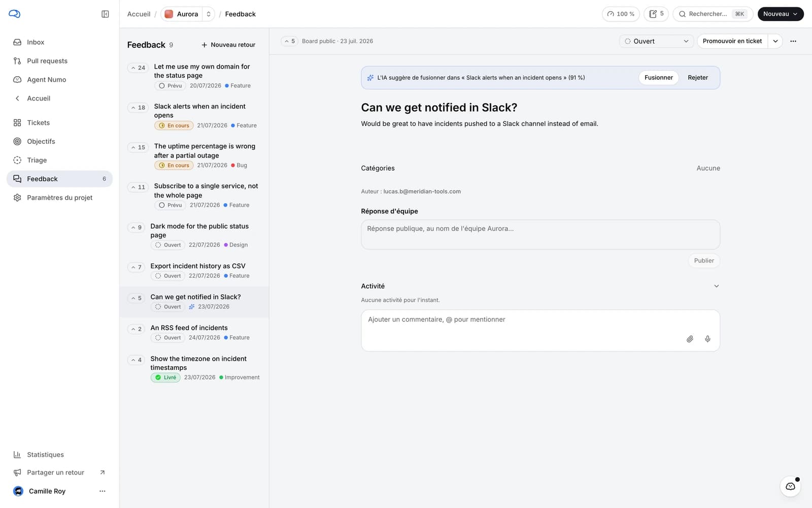The image size is (812, 508).
Task: Click the En cours badge on Slack alerts item
Action: tap(174, 125)
